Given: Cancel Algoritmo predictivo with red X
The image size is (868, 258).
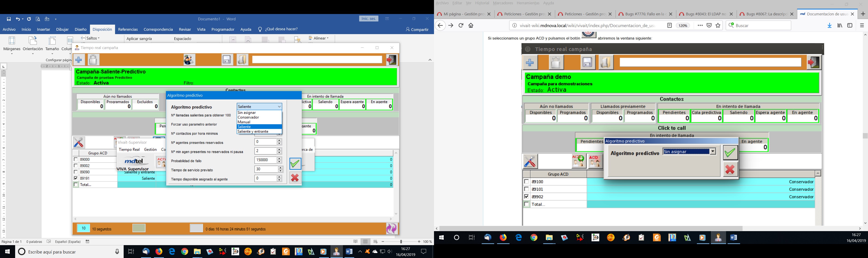Looking at the screenshot, I should [x=295, y=178].
